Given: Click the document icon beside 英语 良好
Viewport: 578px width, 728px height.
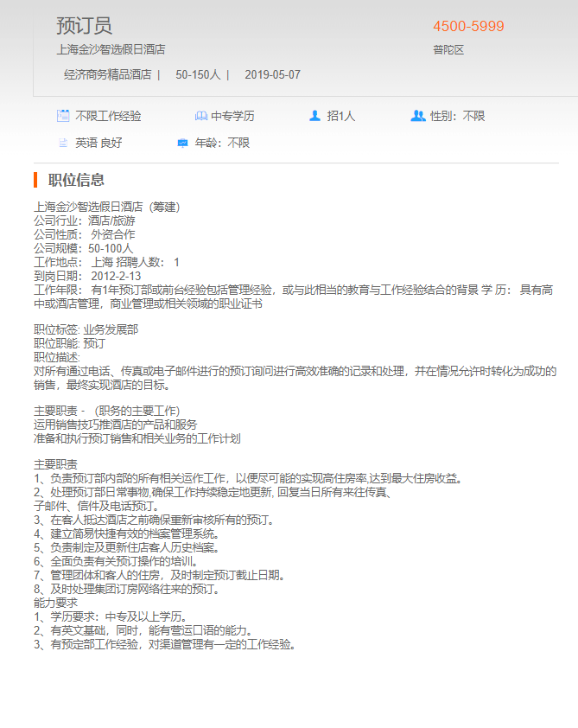Looking at the screenshot, I should (x=63, y=143).
